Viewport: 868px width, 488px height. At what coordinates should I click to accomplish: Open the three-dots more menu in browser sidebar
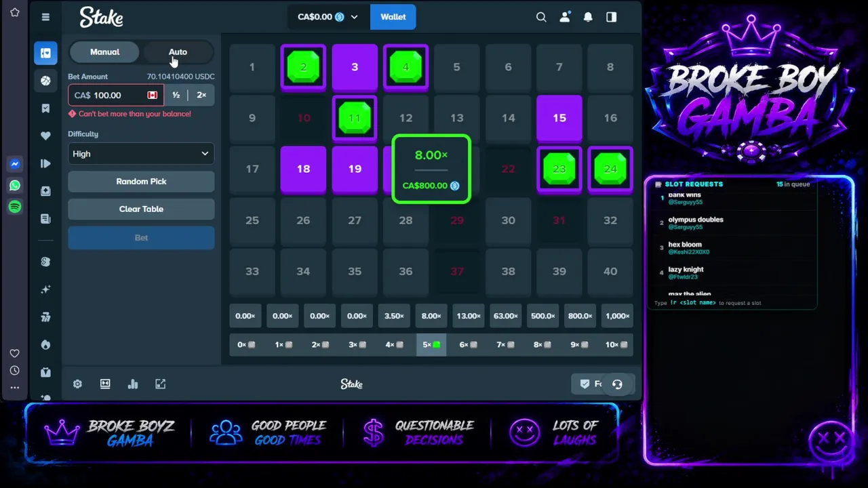pyautogui.click(x=15, y=388)
